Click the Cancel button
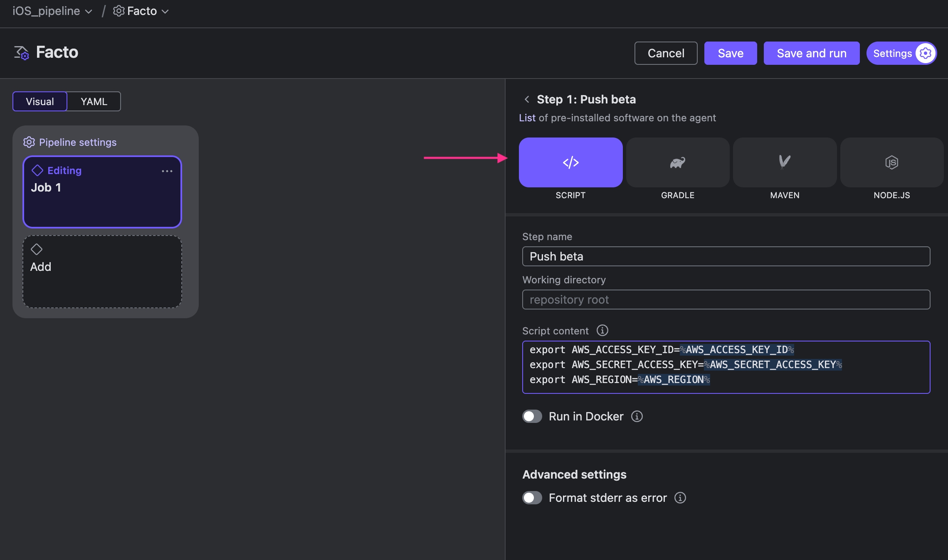 pyautogui.click(x=666, y=53)
